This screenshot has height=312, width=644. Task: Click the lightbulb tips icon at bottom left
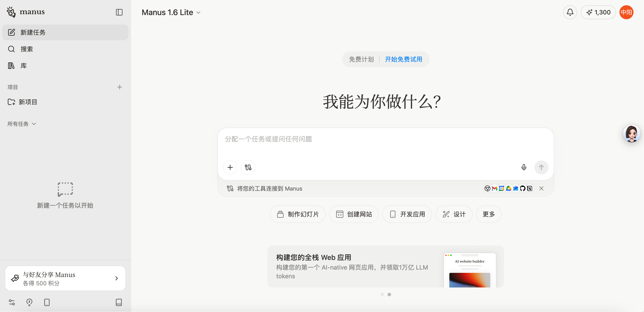(x=29, y=303)
